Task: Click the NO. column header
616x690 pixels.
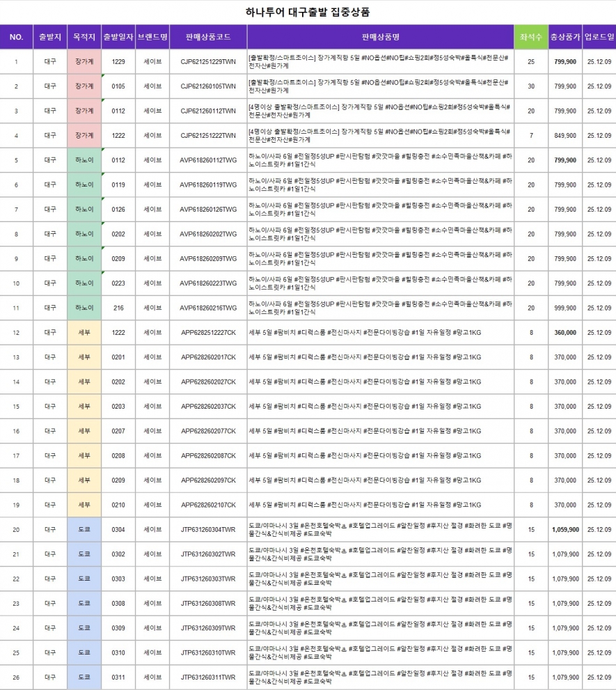Action: click(16, 37)
